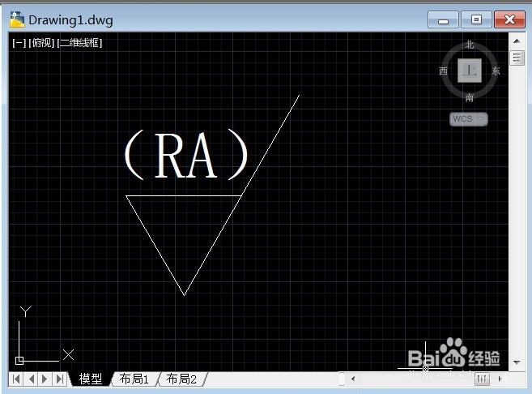Click the vertical scrollbar thumb

click(517, 58)
